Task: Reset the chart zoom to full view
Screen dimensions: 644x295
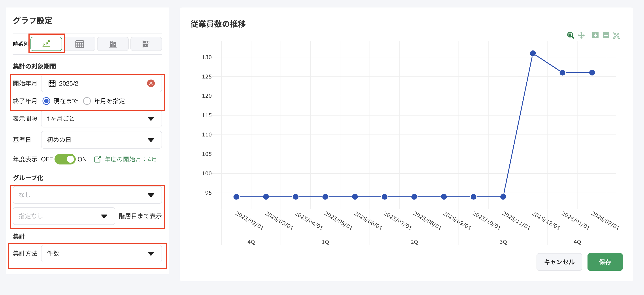Action: coord(617,35)
